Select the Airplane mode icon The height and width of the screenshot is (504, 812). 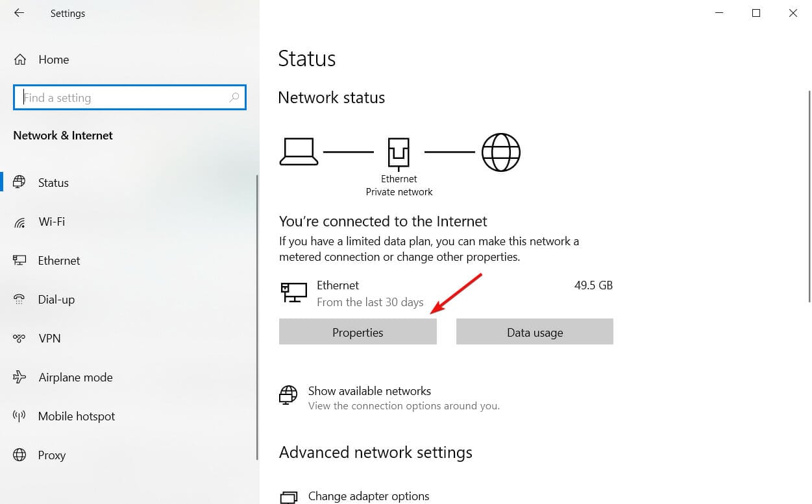pos(19,378)
